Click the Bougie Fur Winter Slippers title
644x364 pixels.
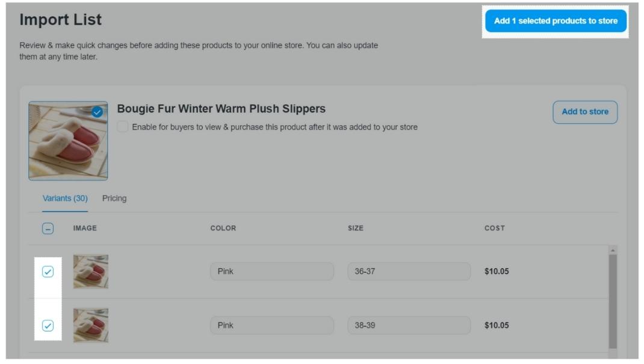pos(221,109)
